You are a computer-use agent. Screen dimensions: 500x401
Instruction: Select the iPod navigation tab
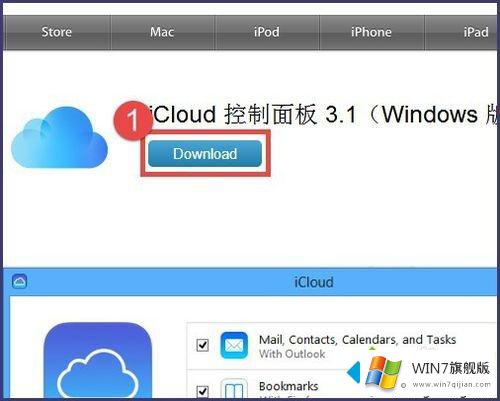[x=267, y=32]
